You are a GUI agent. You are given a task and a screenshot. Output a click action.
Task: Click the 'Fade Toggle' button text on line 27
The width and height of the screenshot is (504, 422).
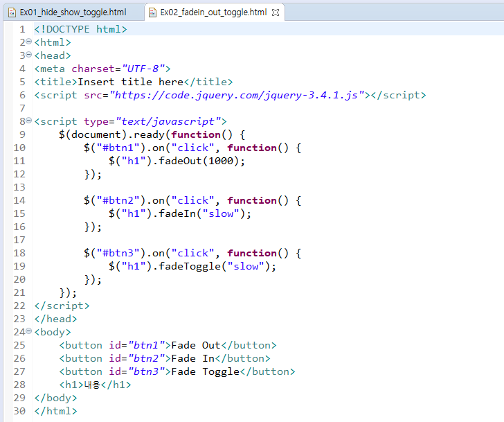206,372
